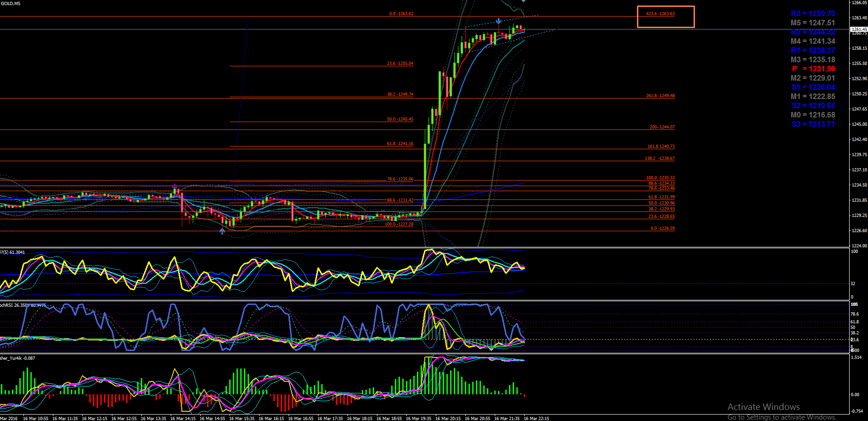Select the S1 = 1226.04 pivot label
The width and height of the screenshot is (868, 421).
(813, 88)
